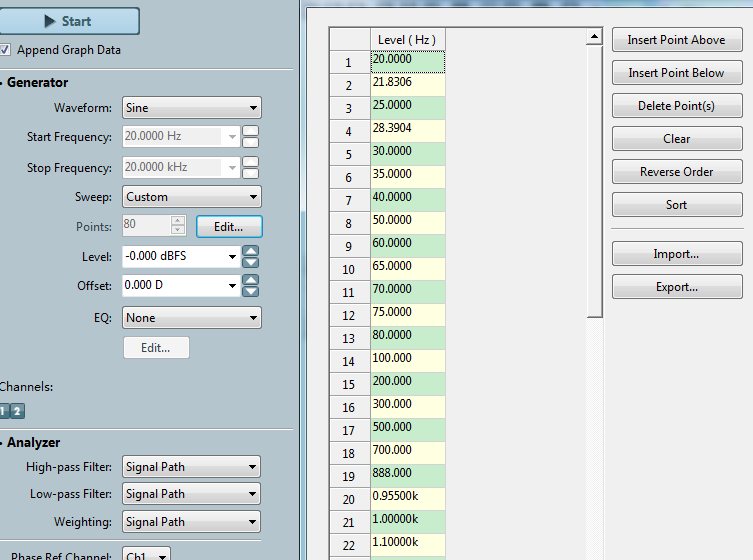This screenshot has height=560, width=753.
Task: Select cell with 500.000
Action: (408, 430)
